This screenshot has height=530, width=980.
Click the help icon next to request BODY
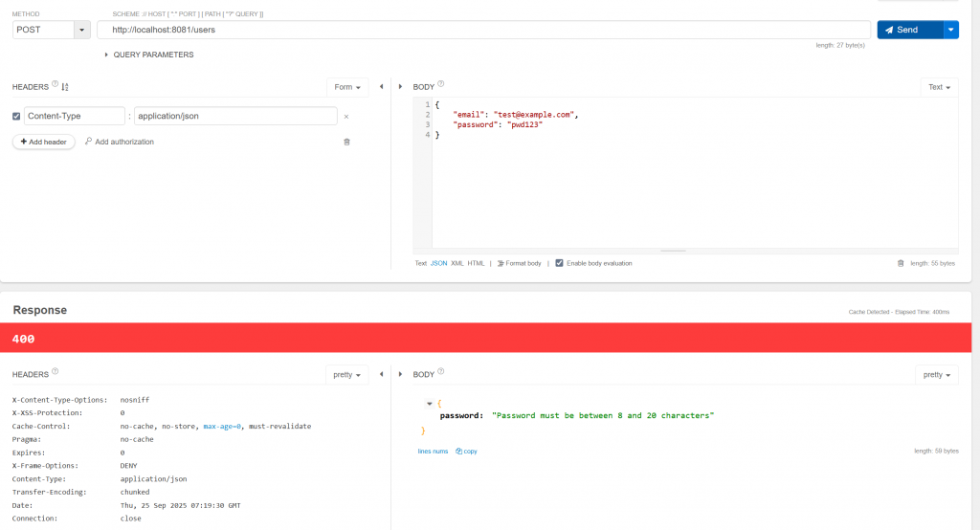tap(440, 84)
